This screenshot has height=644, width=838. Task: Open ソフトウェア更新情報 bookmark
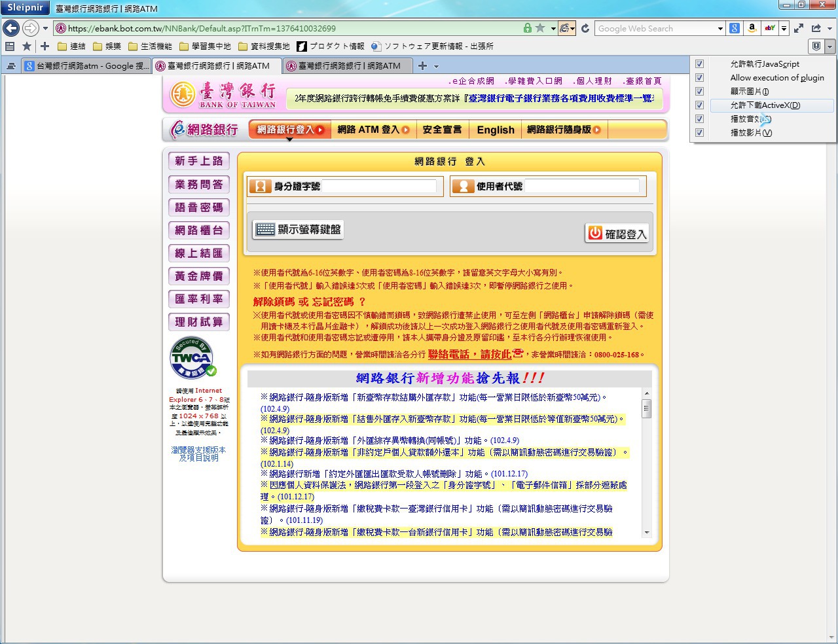[432, 46]
